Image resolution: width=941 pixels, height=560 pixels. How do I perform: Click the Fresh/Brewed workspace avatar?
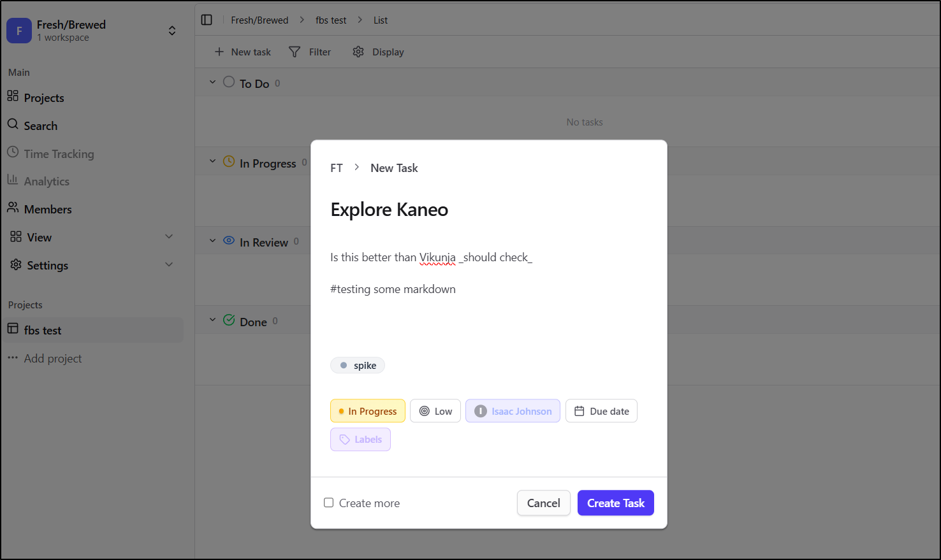tap(19, 31)
